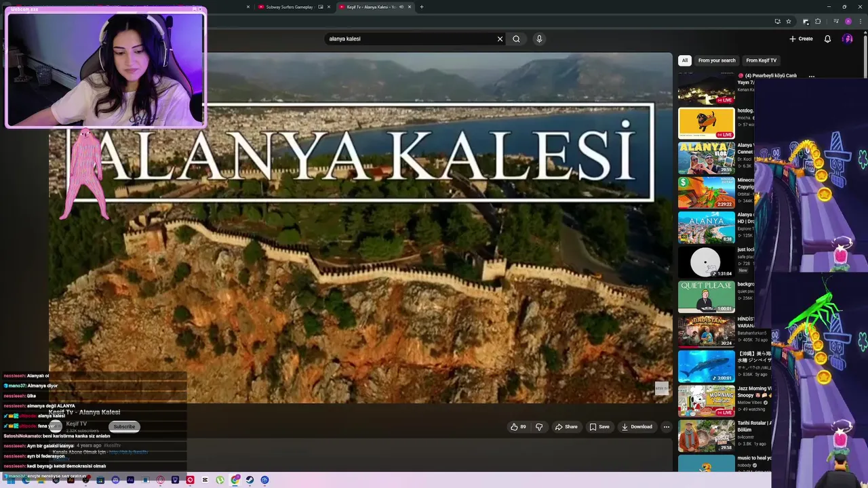Open the Hindistan 30:24 video thumbnail

tap(706, 331)
